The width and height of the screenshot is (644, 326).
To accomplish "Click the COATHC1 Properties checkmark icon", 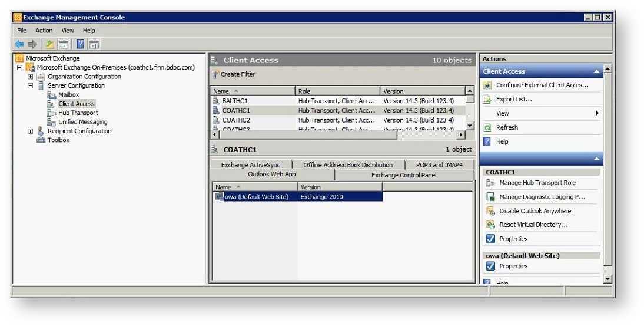I will pyautogui.click(x=490, y=238).
